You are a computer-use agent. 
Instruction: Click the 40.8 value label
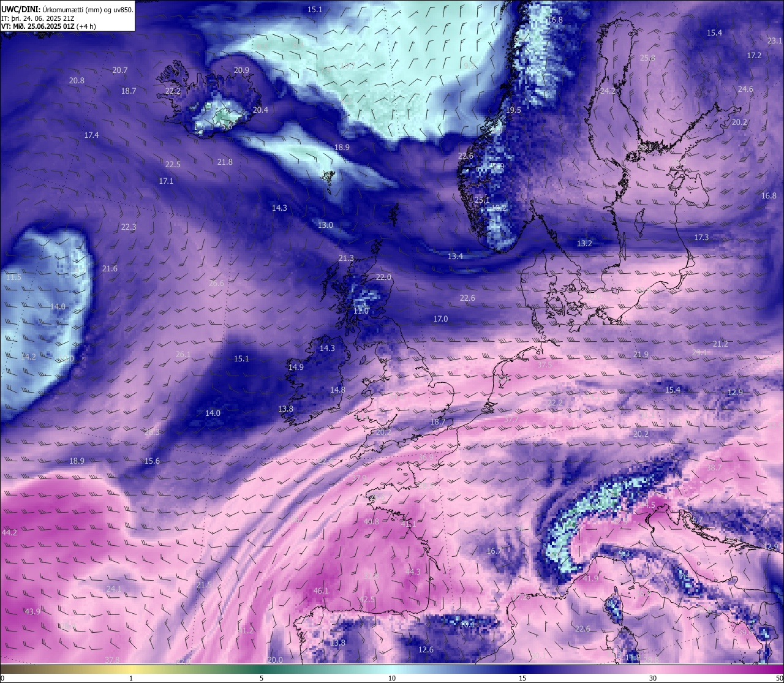371,522
